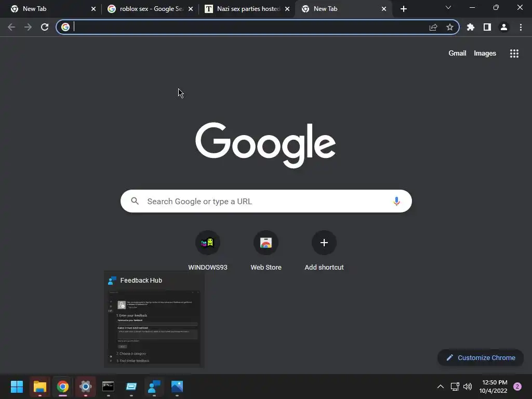Open the profile avatar menu
This screenshot has height=399, width=532.
point(504,27)
